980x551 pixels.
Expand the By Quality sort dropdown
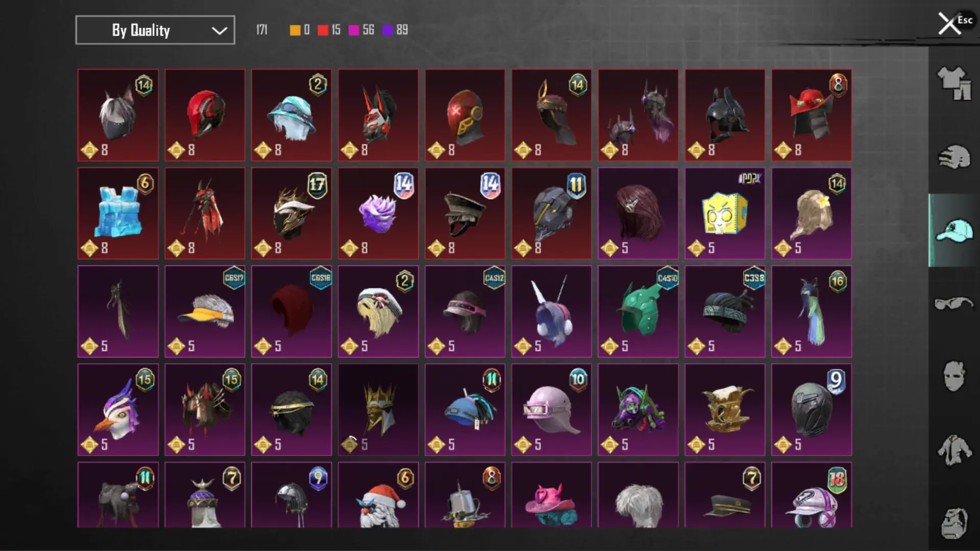(x=155, y=30)
